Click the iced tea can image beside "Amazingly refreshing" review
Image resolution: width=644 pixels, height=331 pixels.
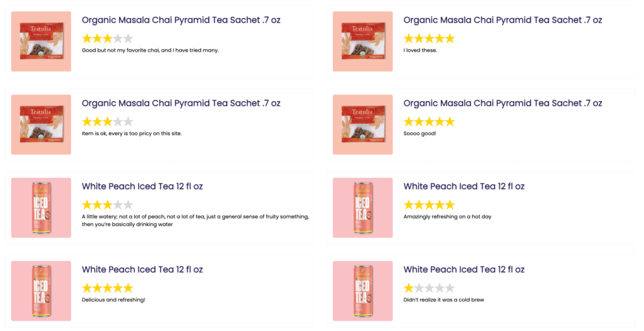(363, 208)
